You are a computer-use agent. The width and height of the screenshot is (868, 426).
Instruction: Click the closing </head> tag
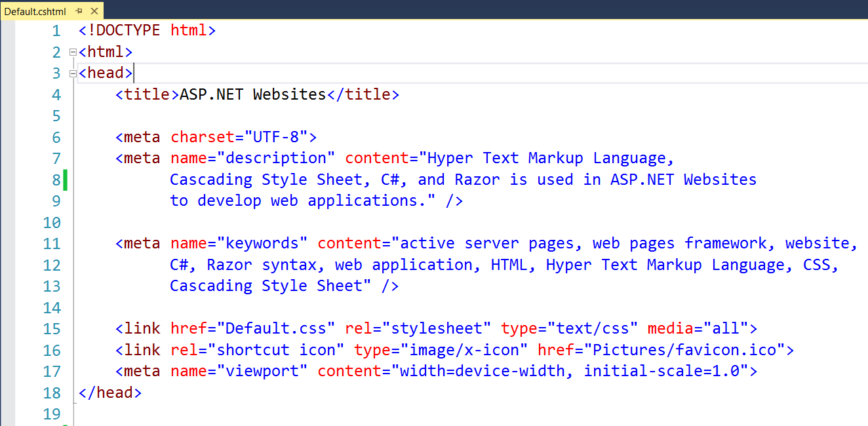(110, 393)
